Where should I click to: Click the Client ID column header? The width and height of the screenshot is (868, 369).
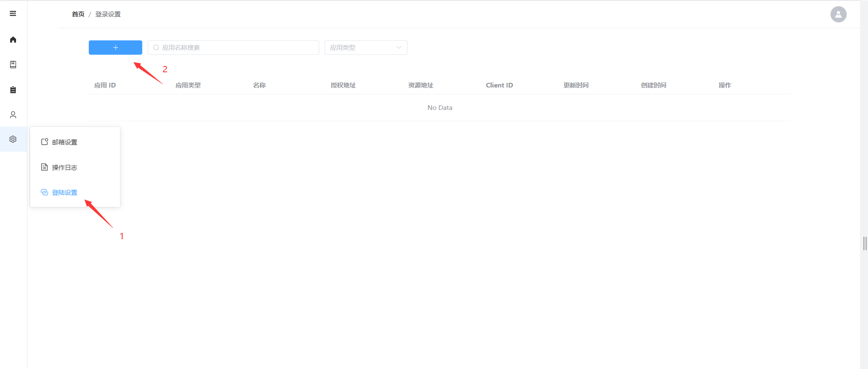[499, 85]
